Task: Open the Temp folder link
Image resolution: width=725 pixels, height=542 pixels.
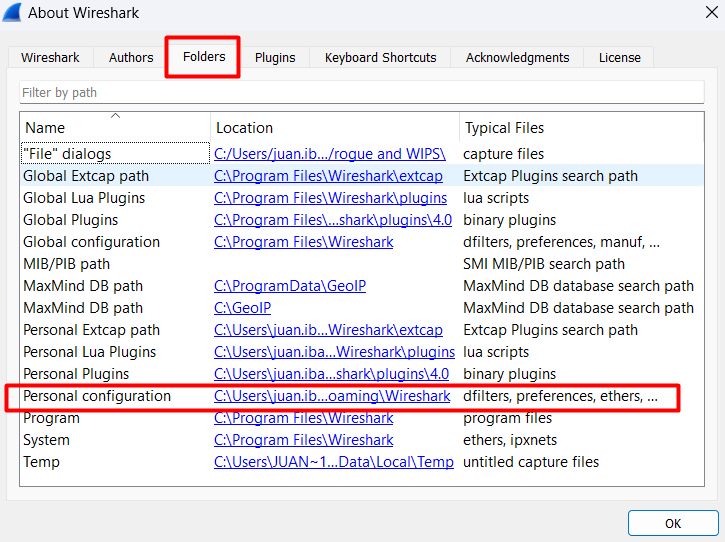Action: pyautogui.click(x=334, y=462)
